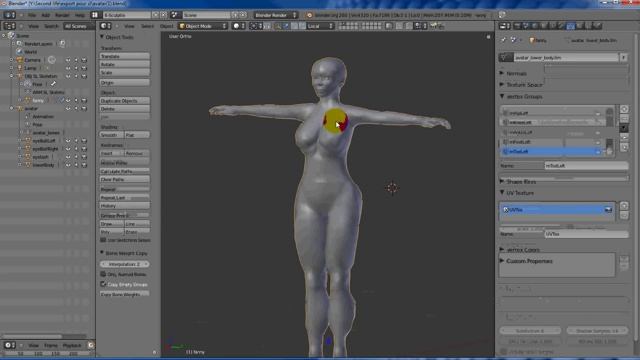Open the Object Data properties tab
640x360 pixels.
tap(570, 26)
